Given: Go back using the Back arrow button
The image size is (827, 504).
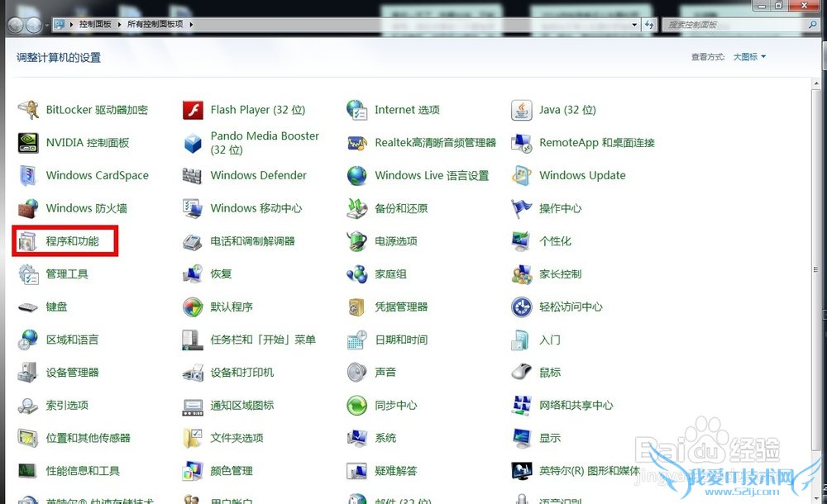Looking at the screenshot, I should click(16, 25).
